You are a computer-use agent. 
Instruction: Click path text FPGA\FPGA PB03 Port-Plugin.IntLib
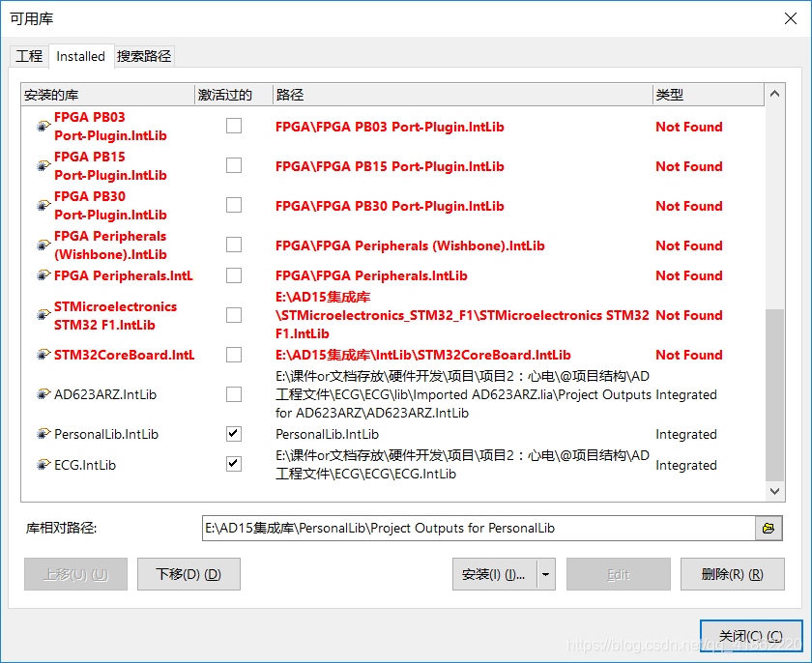pyautogui.click(x=390, y=127)
